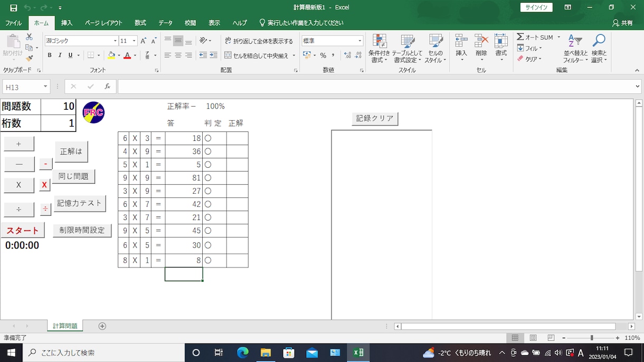Viewport: 644px width, 362px height.
Task: Toggle middle vertical alignment icon
Action: click(178, 41)
